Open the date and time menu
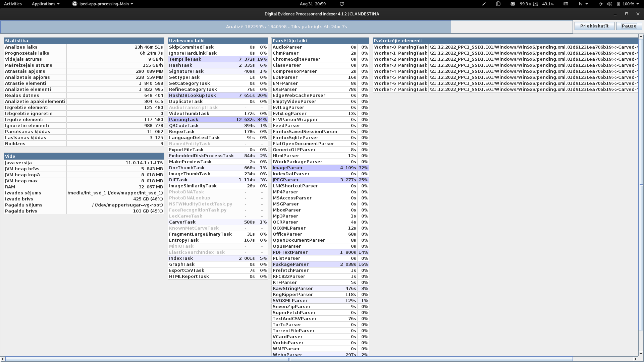Screen dimensions: 644x362 (x=313, y=4)
